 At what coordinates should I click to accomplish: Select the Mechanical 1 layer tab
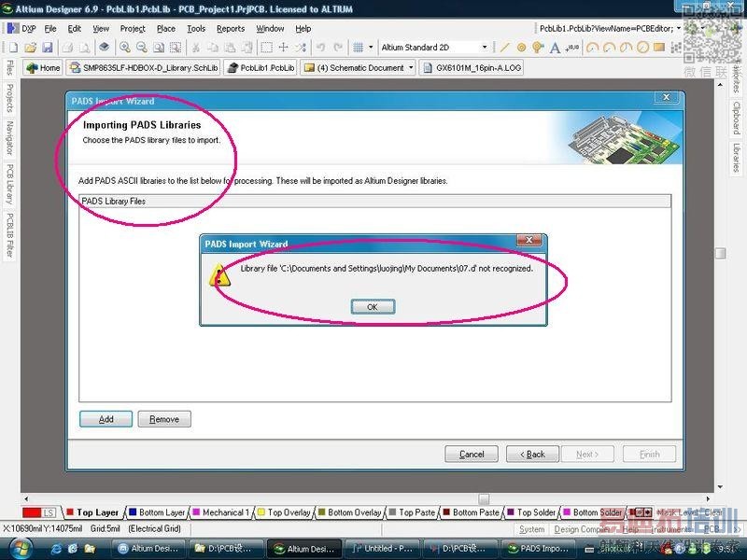220,512
